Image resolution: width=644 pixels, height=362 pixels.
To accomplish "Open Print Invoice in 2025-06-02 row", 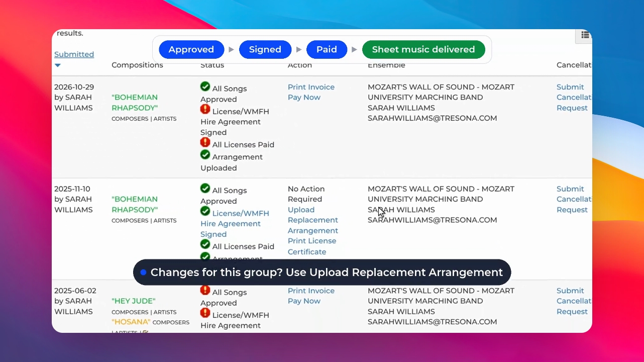I will click(311, 291).
